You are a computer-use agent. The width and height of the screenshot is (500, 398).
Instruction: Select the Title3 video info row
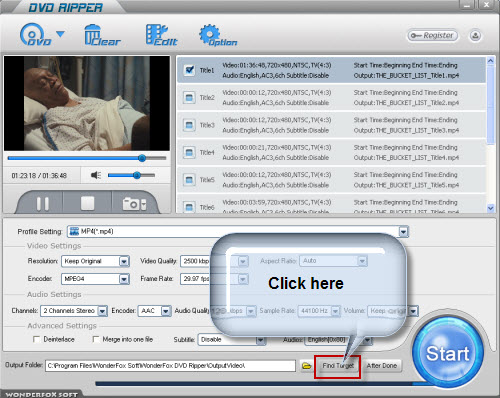(x=331, y=125)
